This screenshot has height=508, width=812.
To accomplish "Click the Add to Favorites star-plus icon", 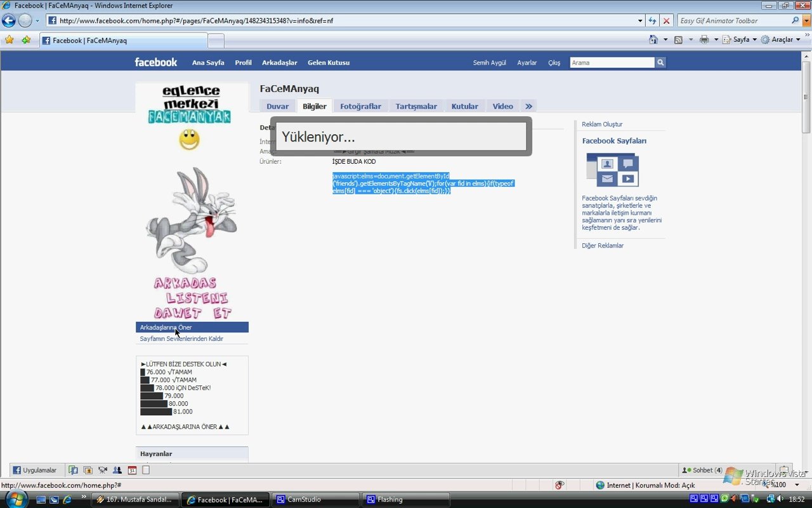I will (26, 40).
